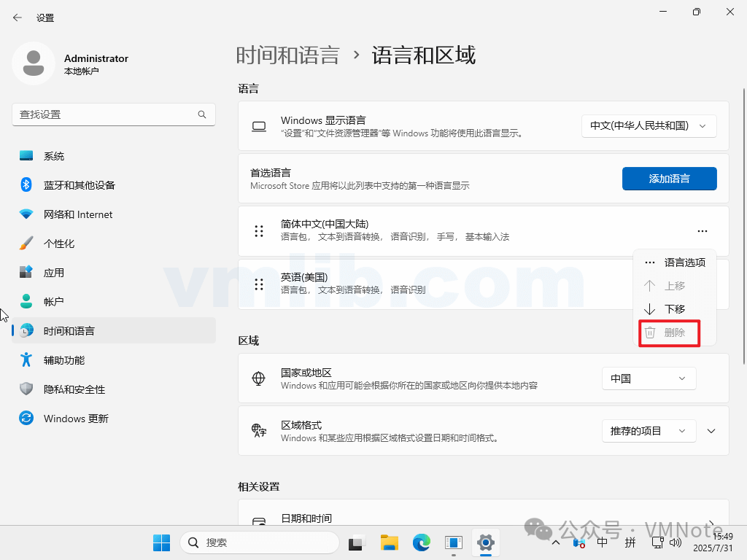
Task: Open Windows 更新 page
Action: point(75,419)
